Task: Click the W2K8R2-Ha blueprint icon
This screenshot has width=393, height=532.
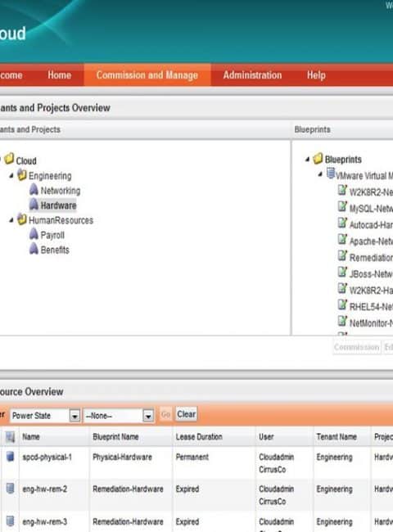Action: click(x=342, y=288)
